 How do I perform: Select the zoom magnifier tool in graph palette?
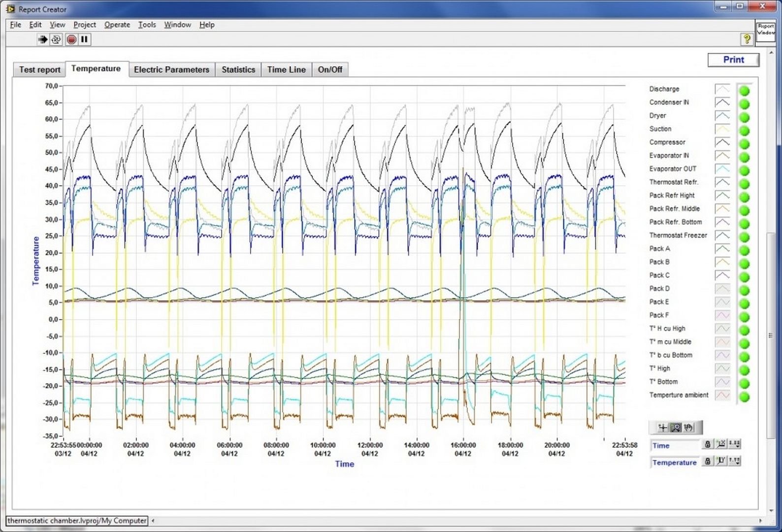click(676, 428)
